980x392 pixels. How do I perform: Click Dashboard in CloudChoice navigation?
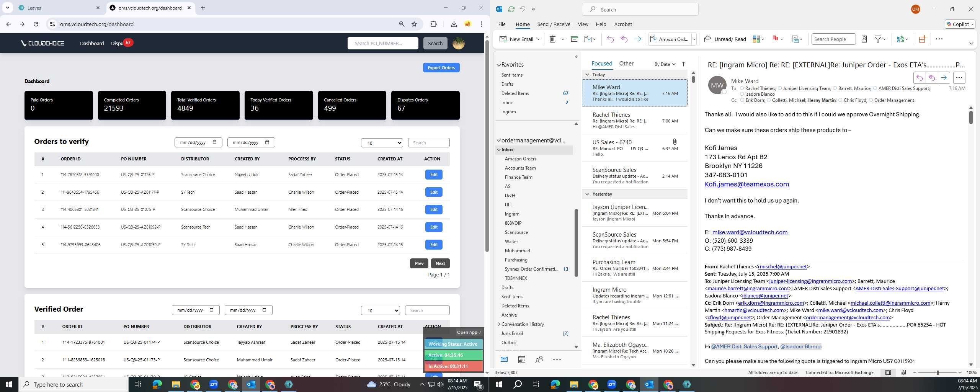(x=92, y=43)
